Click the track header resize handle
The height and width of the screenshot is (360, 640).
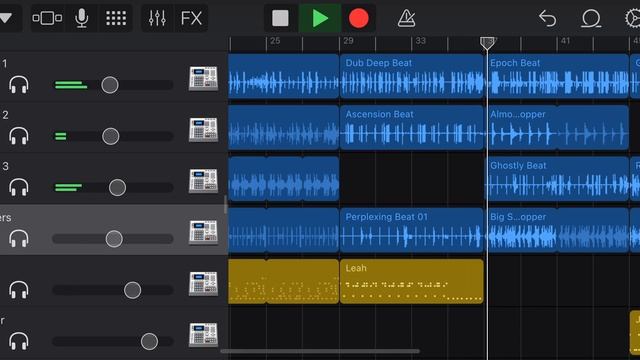tap(225, 204)
